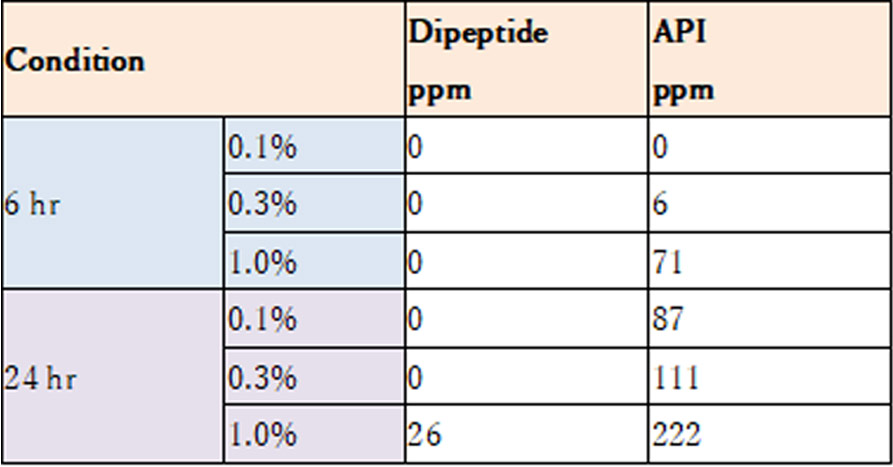Image resolution: width=893 pixels, height=467 pixels.
Task: Click Dipeptide cell for 24 hr 0.3%
Action: pos(527,376)
